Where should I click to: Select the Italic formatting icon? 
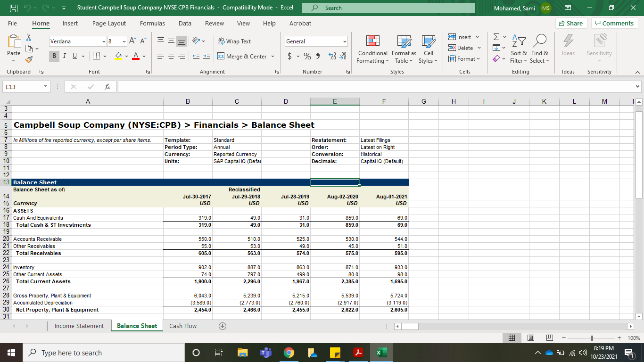[64, 56]
